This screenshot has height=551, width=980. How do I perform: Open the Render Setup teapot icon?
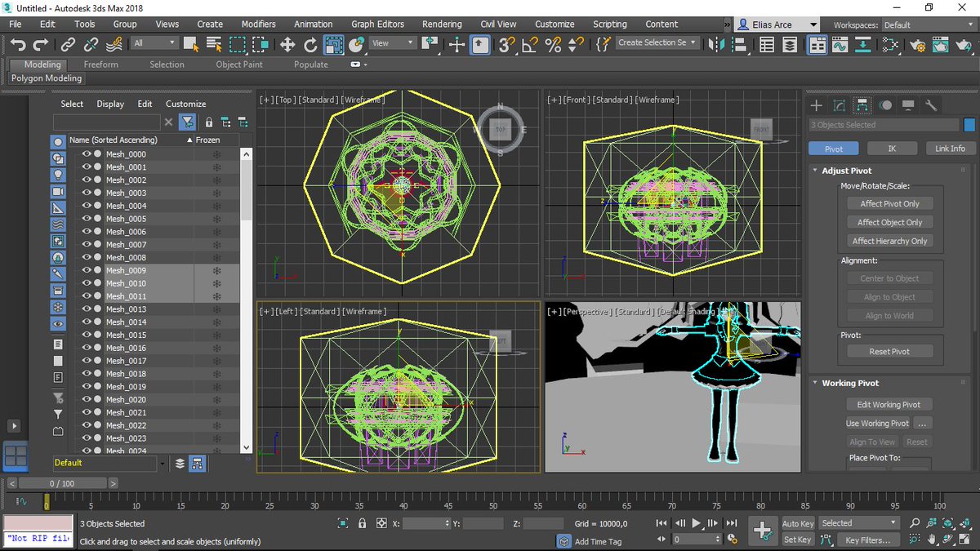(x=916, y=44)
